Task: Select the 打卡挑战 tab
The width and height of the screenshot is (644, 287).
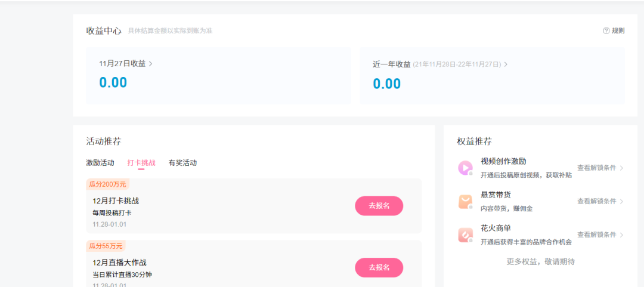Action: 141,162
